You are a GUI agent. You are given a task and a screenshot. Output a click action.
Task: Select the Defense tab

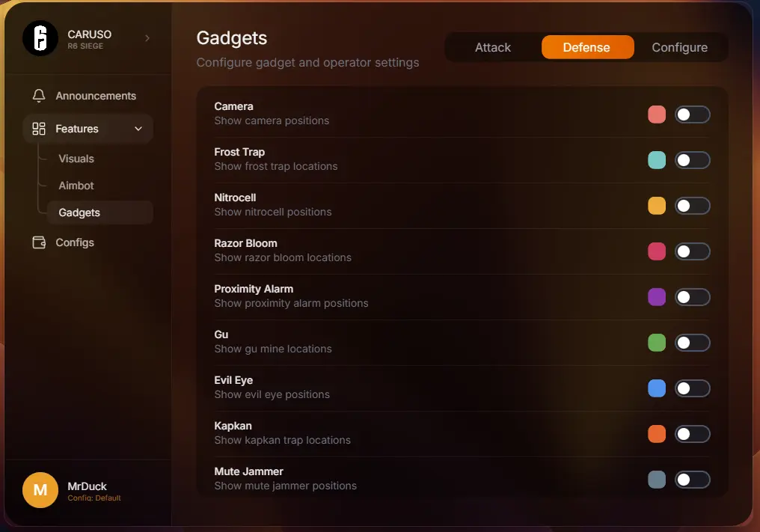point(586,47)
